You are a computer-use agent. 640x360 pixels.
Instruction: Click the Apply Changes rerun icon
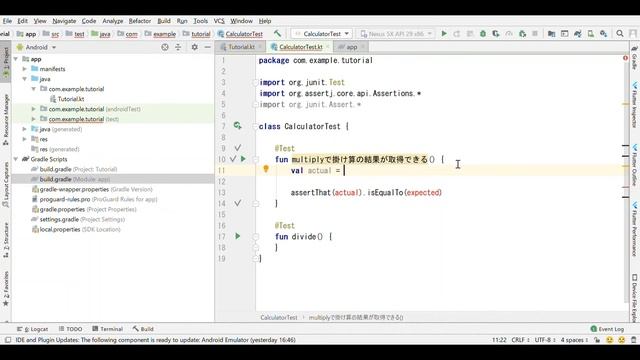point(457,33)
